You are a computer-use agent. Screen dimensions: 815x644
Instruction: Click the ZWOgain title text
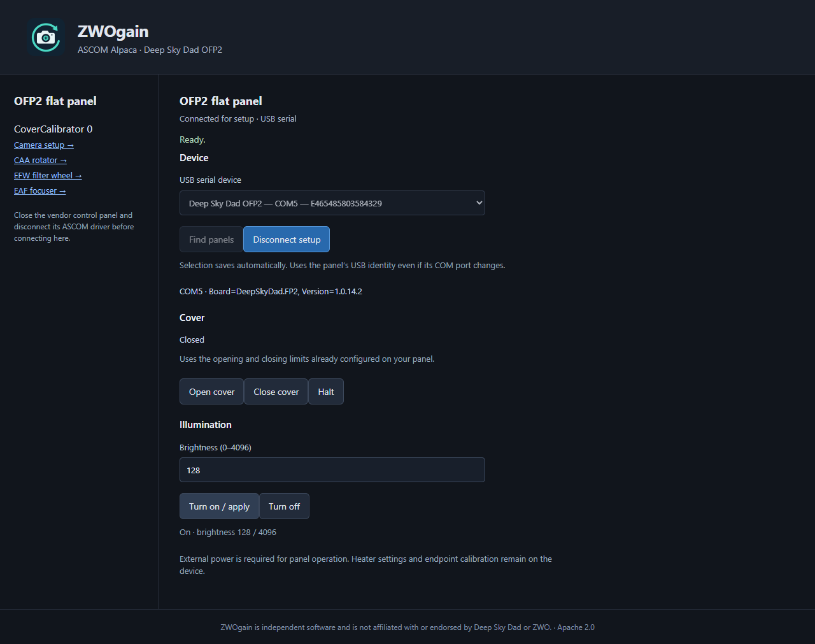pos(113,31)
